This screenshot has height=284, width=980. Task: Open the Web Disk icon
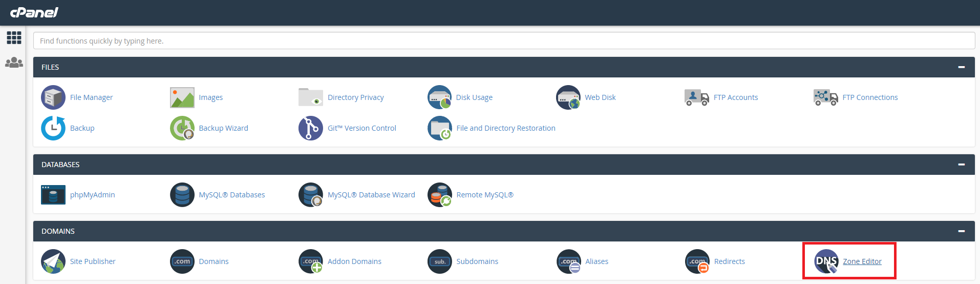coord(568,97)
